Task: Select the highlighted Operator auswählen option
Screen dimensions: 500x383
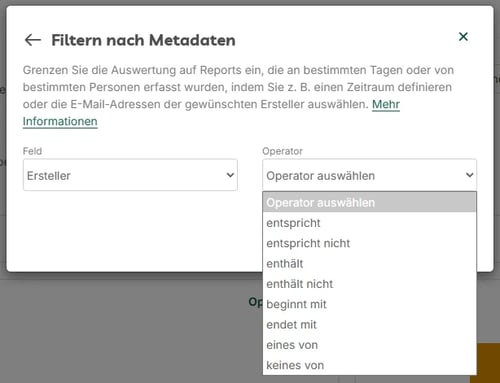Action: [x=369, y=202]
